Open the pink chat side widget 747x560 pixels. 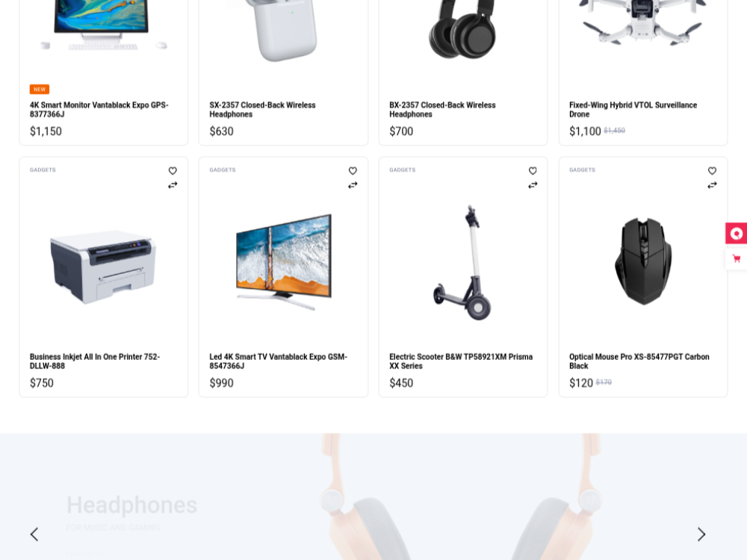tap(737, 233)
